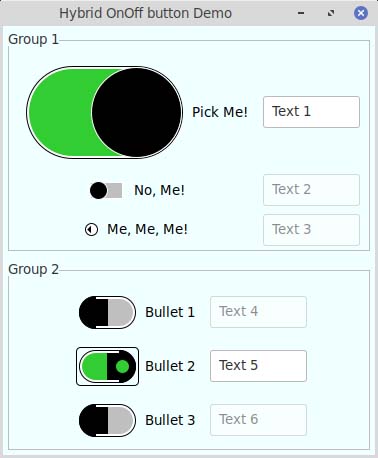Switch on the Bullet 1 toggle
Viewport: 378px width, 458px height.
point(107,312)
